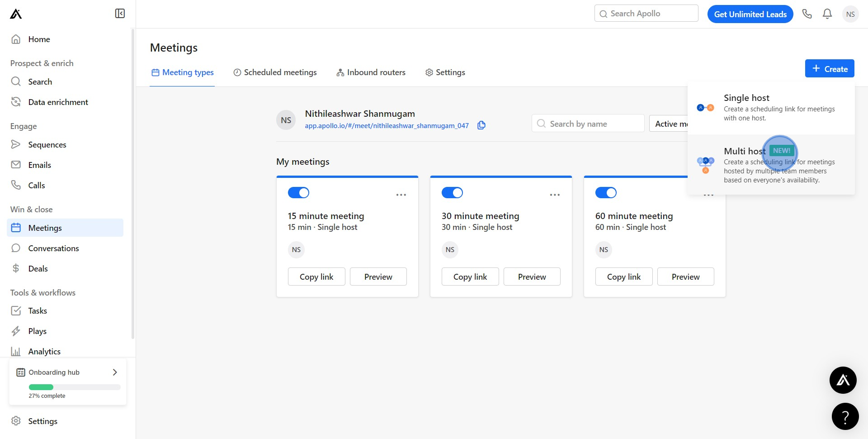Open Search under Prospect & enrich
This screenshot has width=868, height=439.
[65, 82]
